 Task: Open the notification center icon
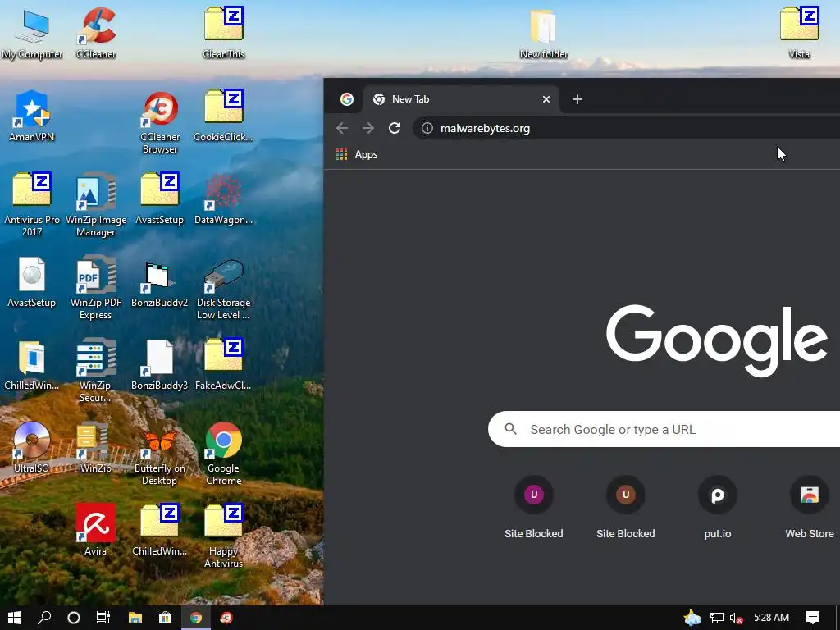point(813,618)
